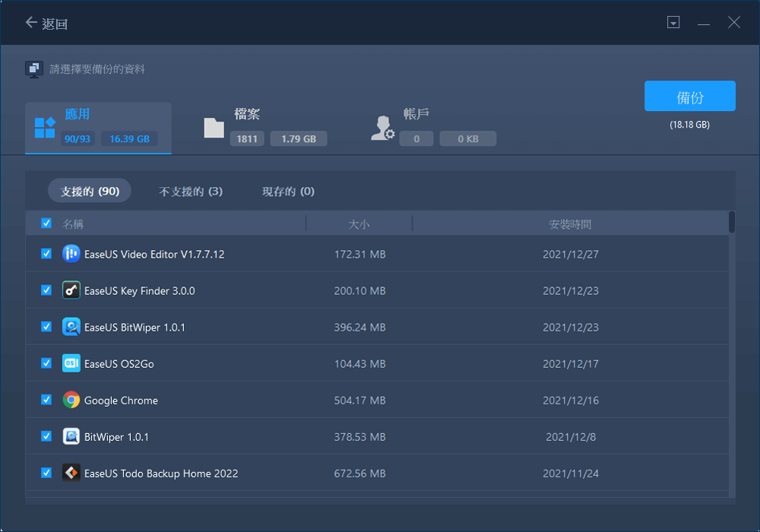
Task: Click the 200.10 MB size cell
Action: (x=359, y=291)
